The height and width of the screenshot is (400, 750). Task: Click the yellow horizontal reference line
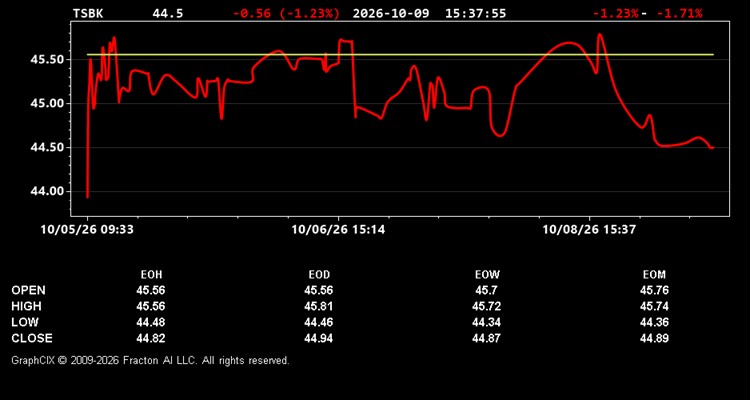400,55
